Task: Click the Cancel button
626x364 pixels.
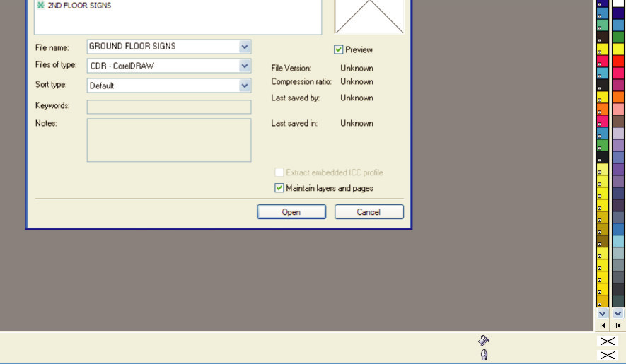Action: tap(369, 212)
